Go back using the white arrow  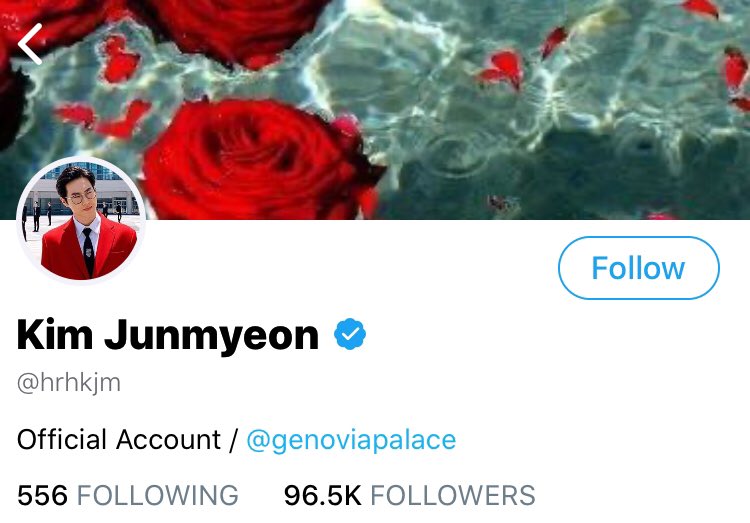pyautogui.click(x=30, y=44)
